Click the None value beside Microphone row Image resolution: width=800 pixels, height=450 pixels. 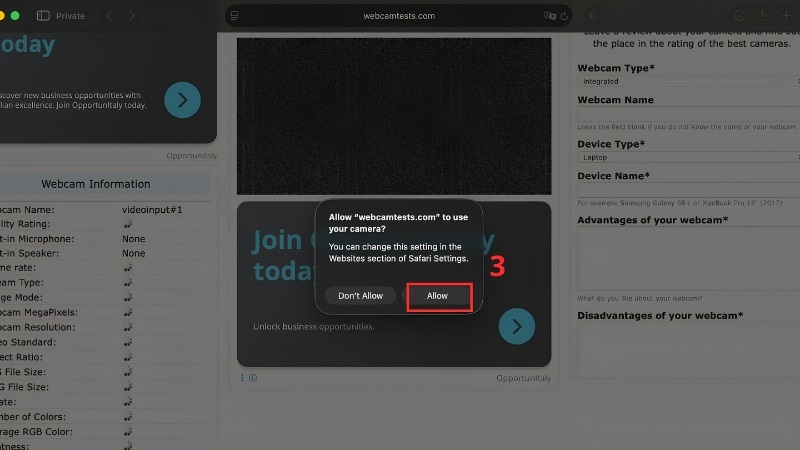coord(134,239)
